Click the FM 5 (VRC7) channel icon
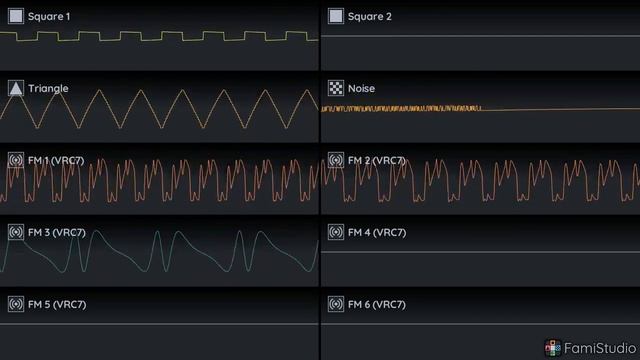Image resolution: width=640 pixels, height=360 pixels. (x=16, y=304)
